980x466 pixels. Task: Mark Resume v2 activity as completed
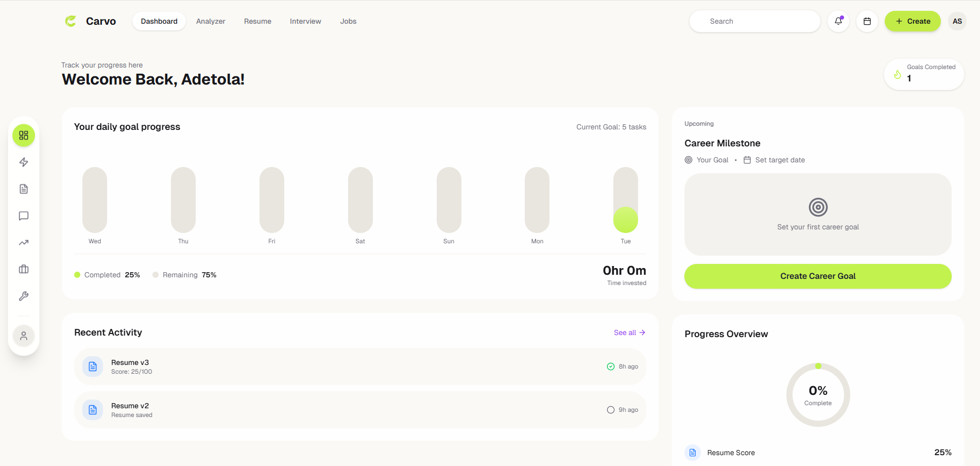(610, 409)
